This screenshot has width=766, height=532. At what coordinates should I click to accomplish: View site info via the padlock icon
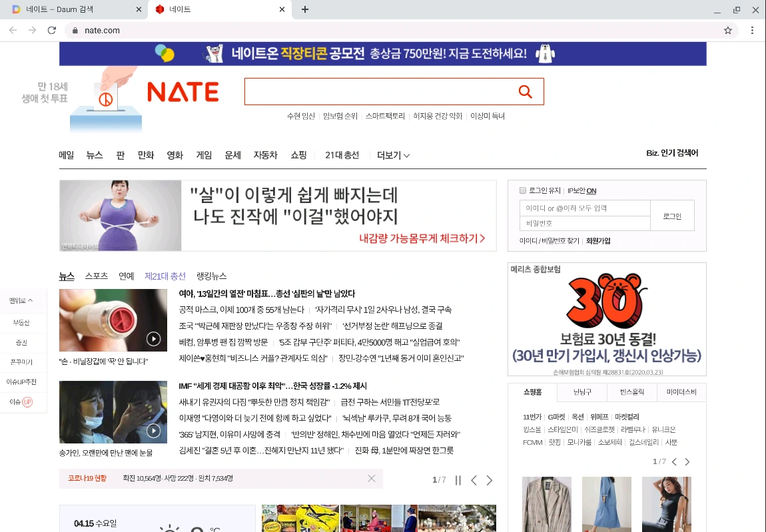click(75, 30)
